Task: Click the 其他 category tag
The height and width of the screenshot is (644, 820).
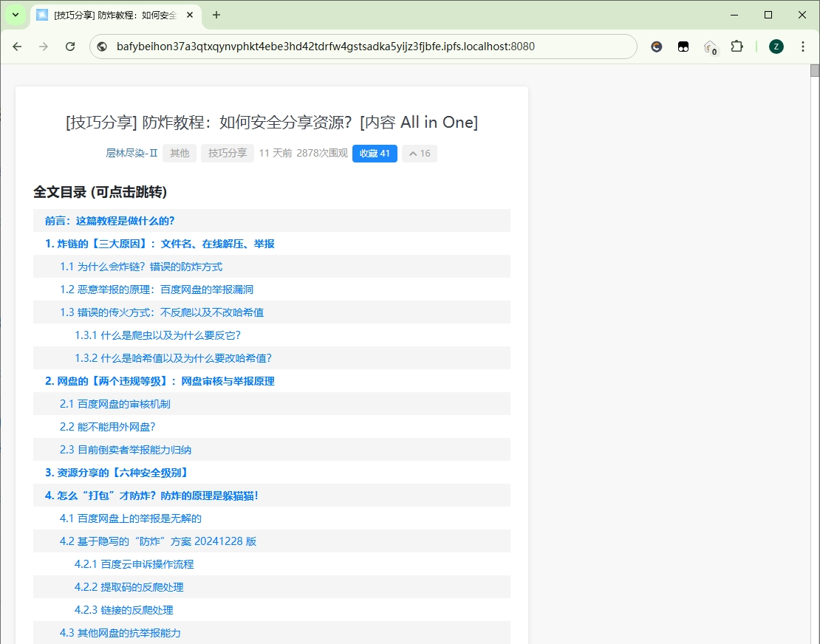Action: [x=180, y=154]
